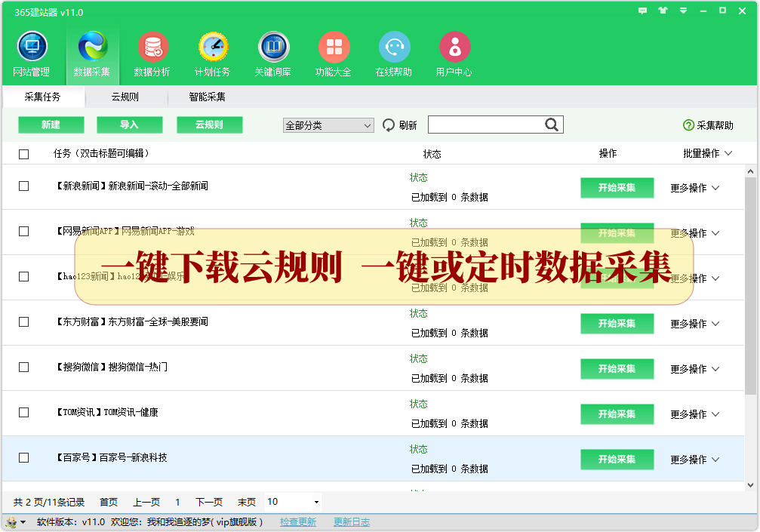Check the 搜狗微信 task checkbox
This screenshot has width=760, height=532.
click(23, 367)
